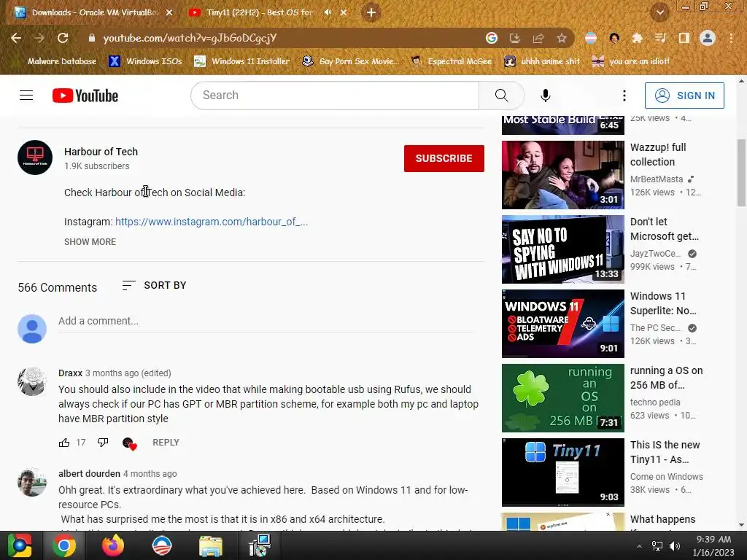Expand tab search dropdown arrow
The image size is (747, 560).
(659, 12)
